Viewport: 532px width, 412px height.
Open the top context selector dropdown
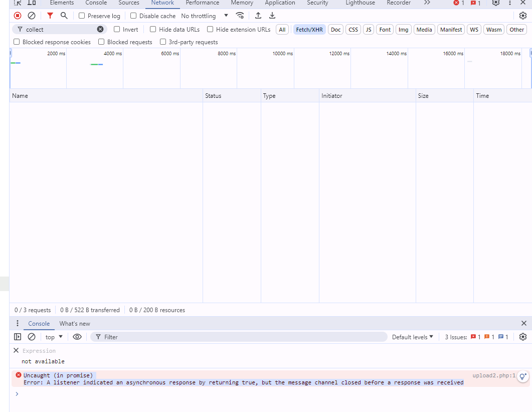click(54, 337)
